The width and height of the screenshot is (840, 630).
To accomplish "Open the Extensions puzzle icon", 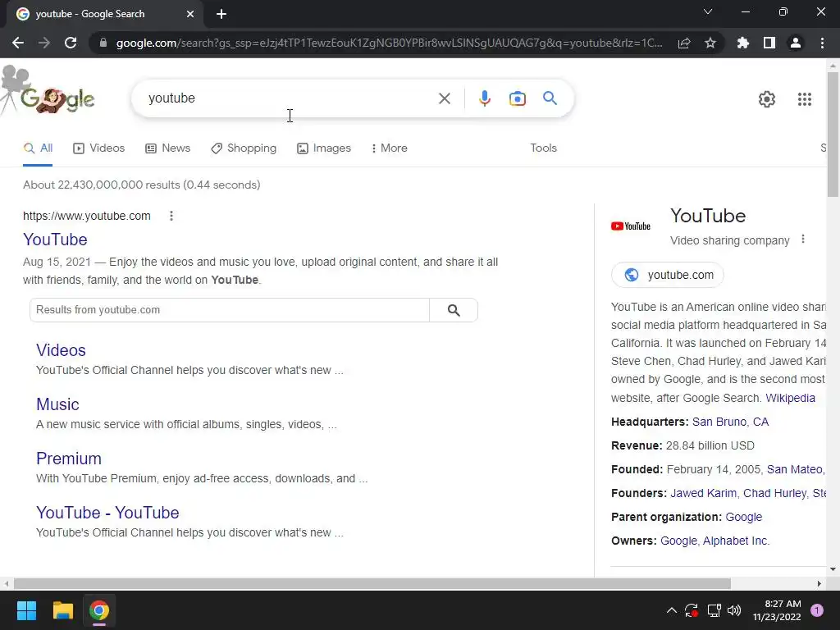I will pos(743,43).
